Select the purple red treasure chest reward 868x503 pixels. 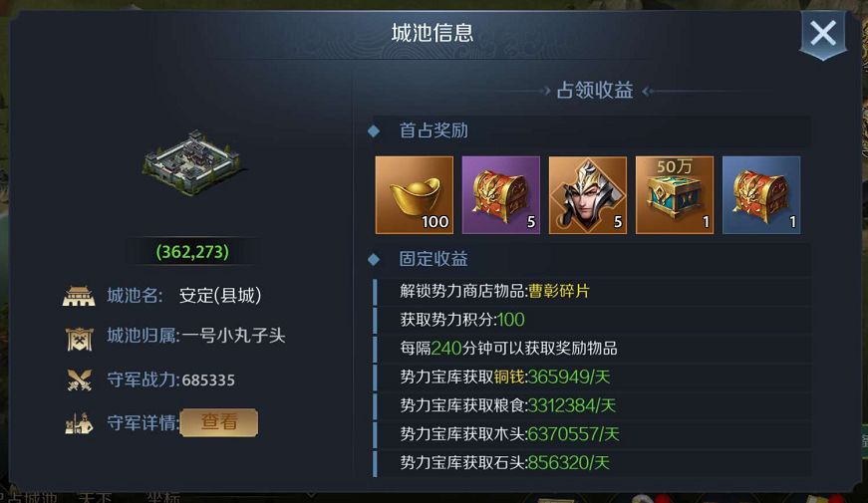pos(501,195)
